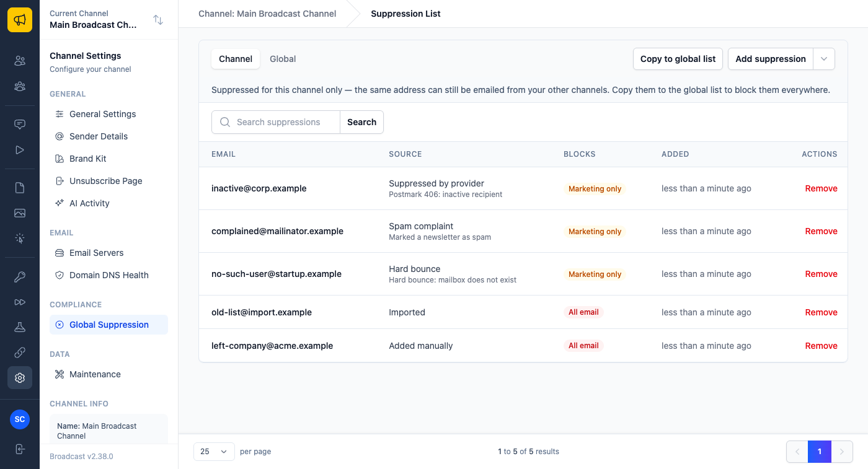This screenshot has height=469, width=868.
Task: Click page 1 in the pagination
Action: click(819, 452)
